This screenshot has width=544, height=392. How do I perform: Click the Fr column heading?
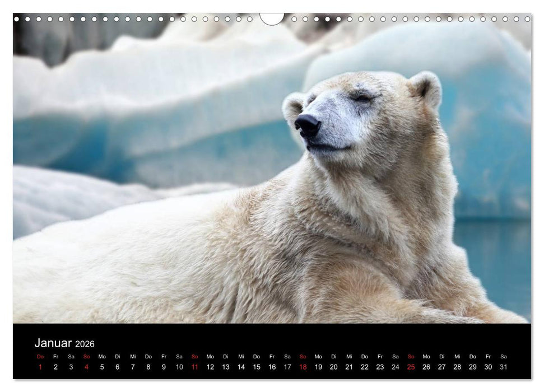coord(55,356)
